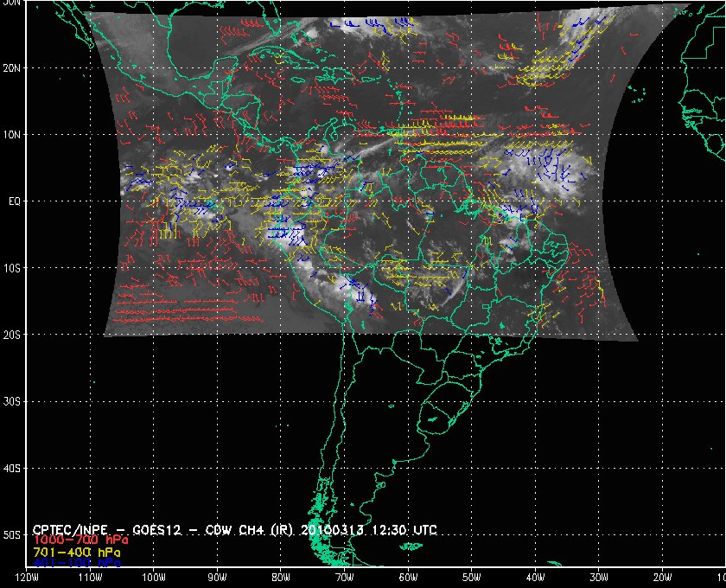Click the 20S latitude label

pos(11,335)
